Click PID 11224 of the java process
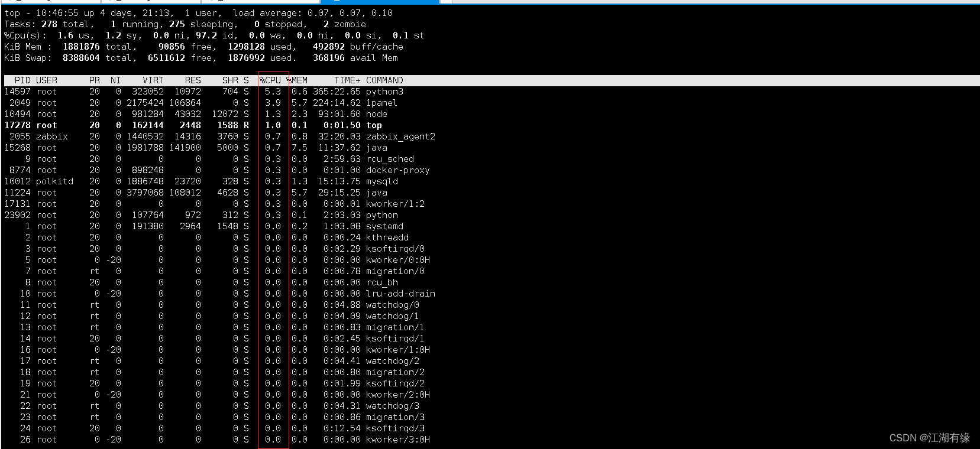Image resolution: width=980 pixels, height=449 pixels. coord(17,193)
